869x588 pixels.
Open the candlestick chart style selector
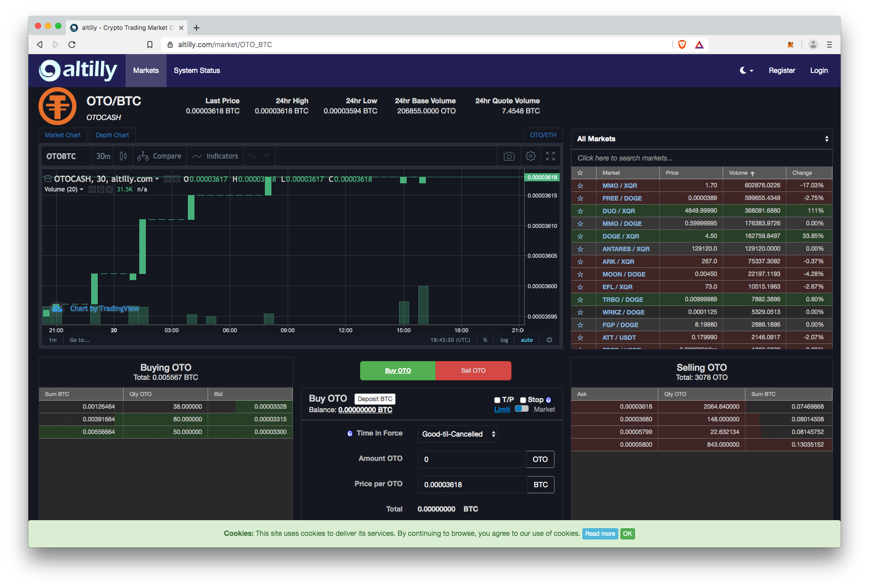pos(123,156)
